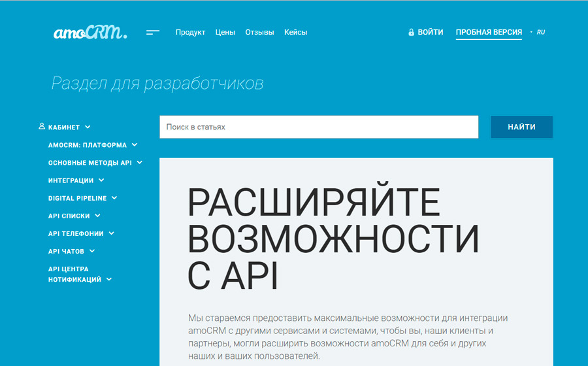This screenshot has width=588, height=366.
Task: Click the Раздел для разработчиков heading
Action: 157,83
